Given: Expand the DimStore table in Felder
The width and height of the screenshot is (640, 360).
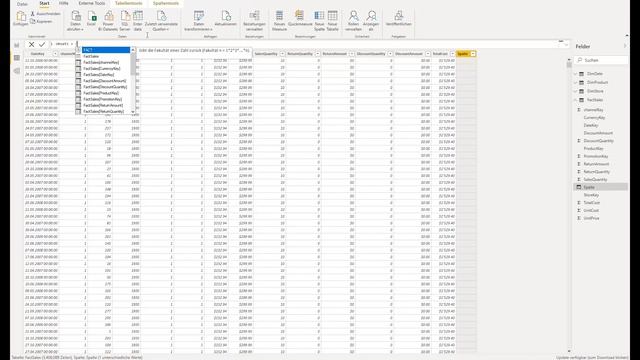Looking at the screenshot, I should (x=576, y=91).
